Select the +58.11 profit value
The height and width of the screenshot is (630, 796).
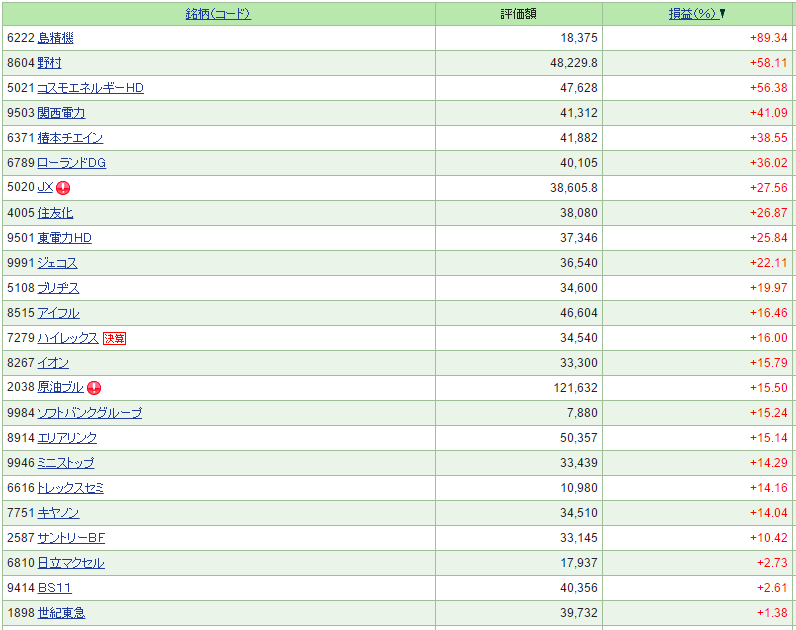tap(769, 63)
